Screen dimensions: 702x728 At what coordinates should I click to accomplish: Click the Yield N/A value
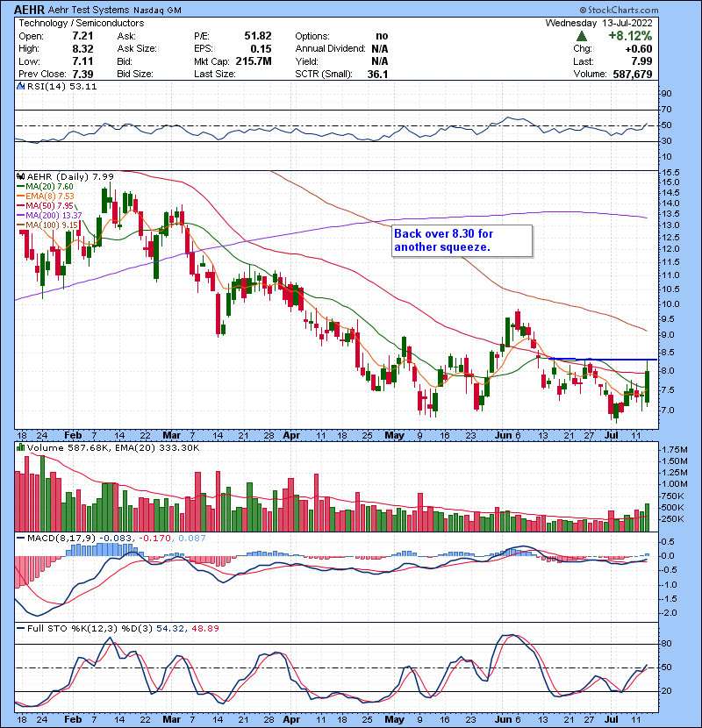tap(380, 61)
